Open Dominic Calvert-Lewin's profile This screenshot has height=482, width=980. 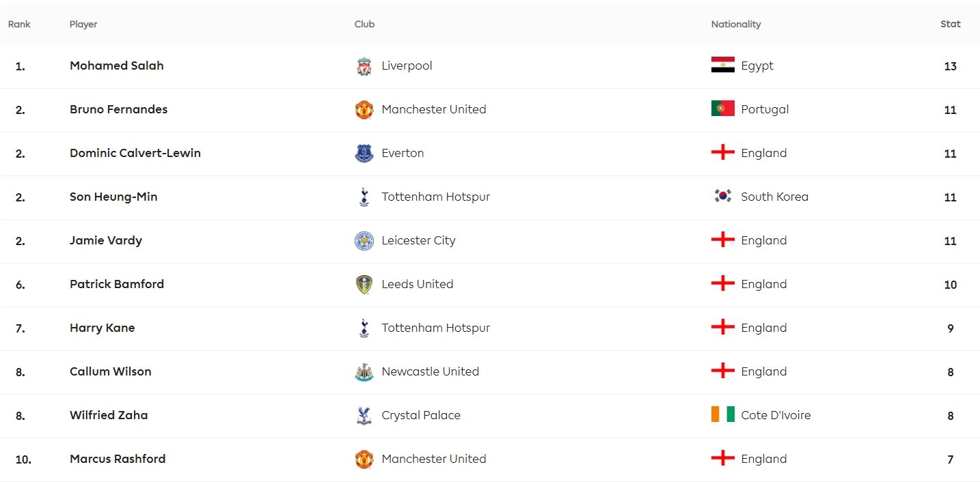[135, 153]
